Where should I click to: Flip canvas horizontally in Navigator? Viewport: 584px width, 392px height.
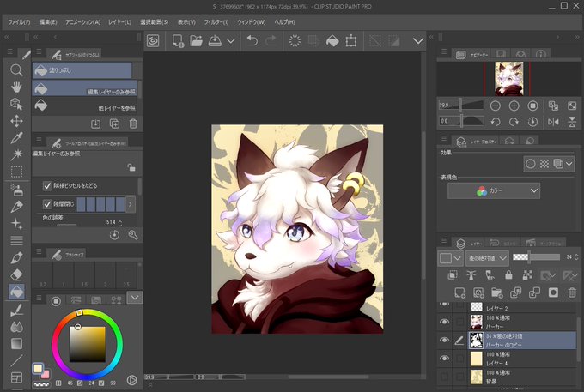(x=553, y=122)
